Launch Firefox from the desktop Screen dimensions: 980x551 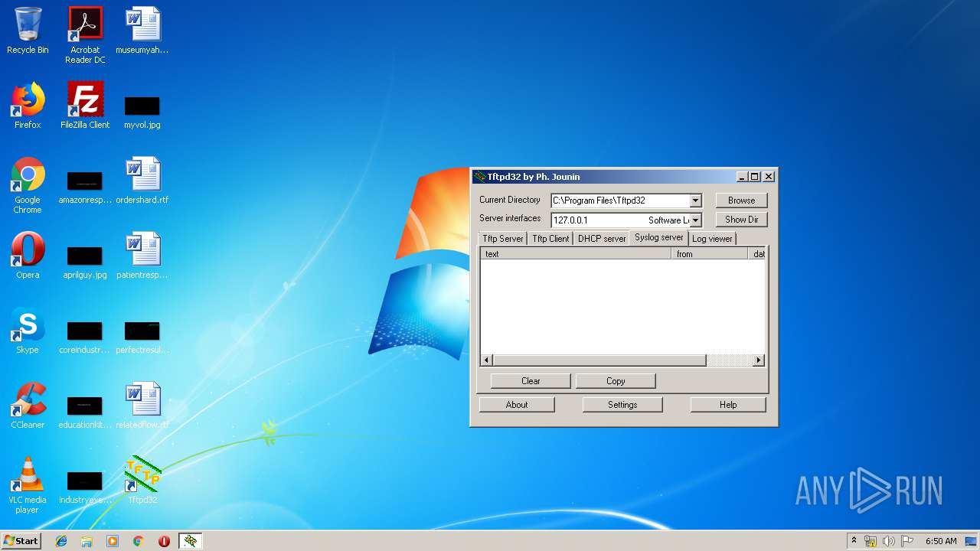[x=28, y=106]
